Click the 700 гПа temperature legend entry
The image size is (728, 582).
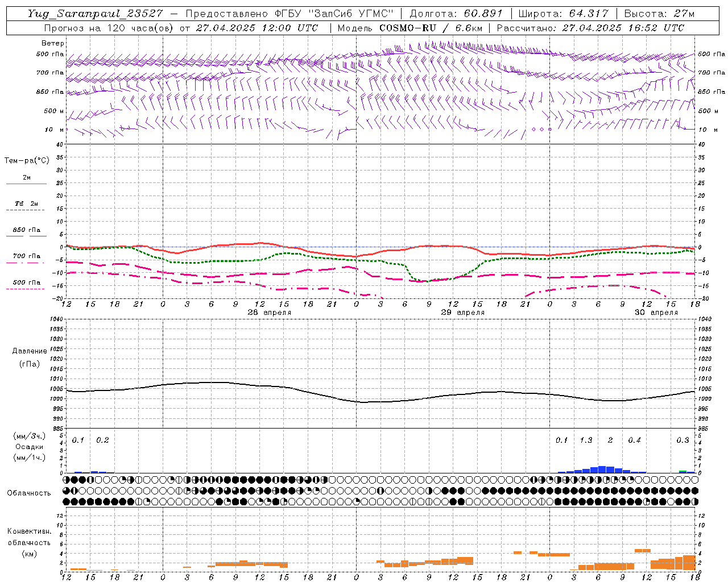27,256
